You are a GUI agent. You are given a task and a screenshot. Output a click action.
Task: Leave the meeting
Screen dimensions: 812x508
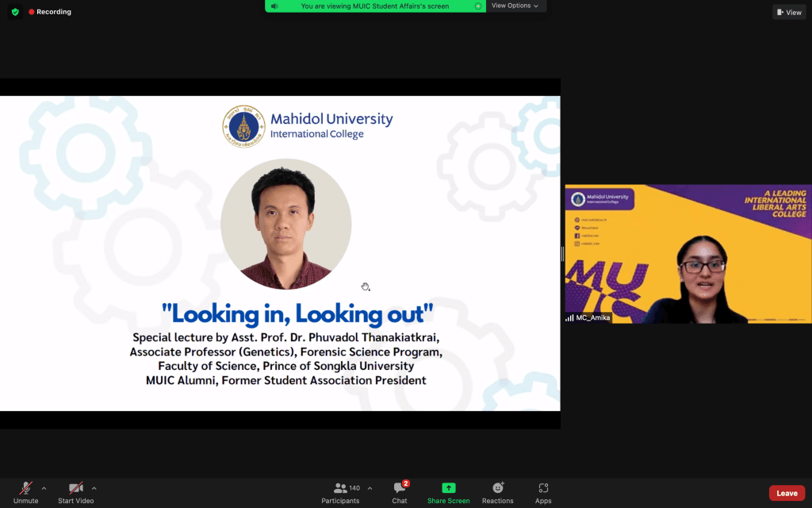click(787, 493)
